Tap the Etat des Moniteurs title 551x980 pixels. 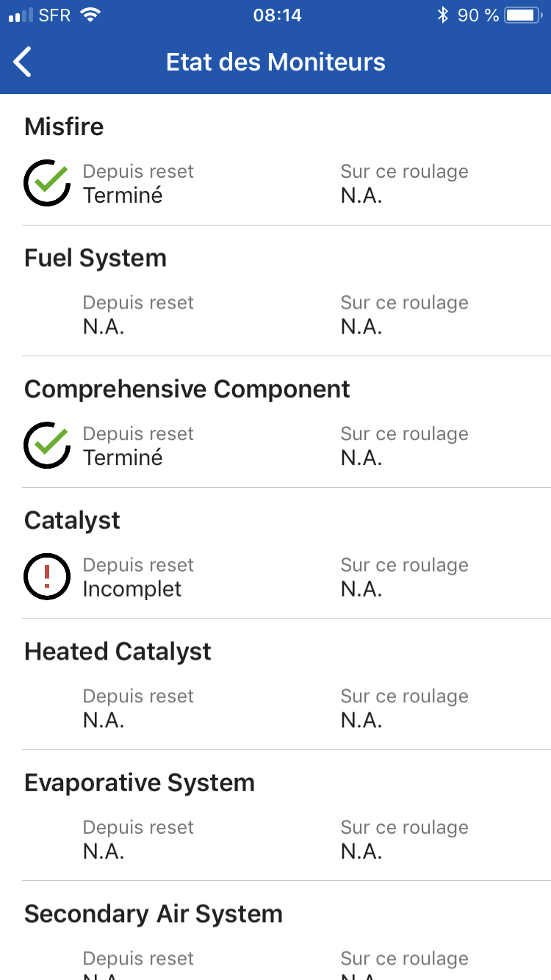(275, 62)
